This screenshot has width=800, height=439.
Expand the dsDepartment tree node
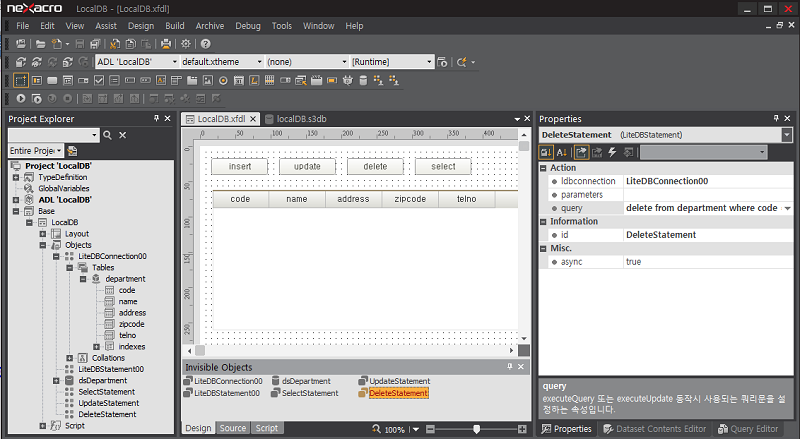pos(56,380)
